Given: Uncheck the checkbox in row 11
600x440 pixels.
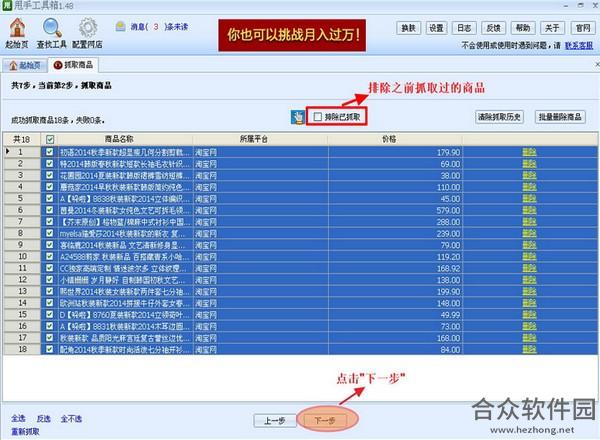Looking at the screenshot, I should (50, 268).
